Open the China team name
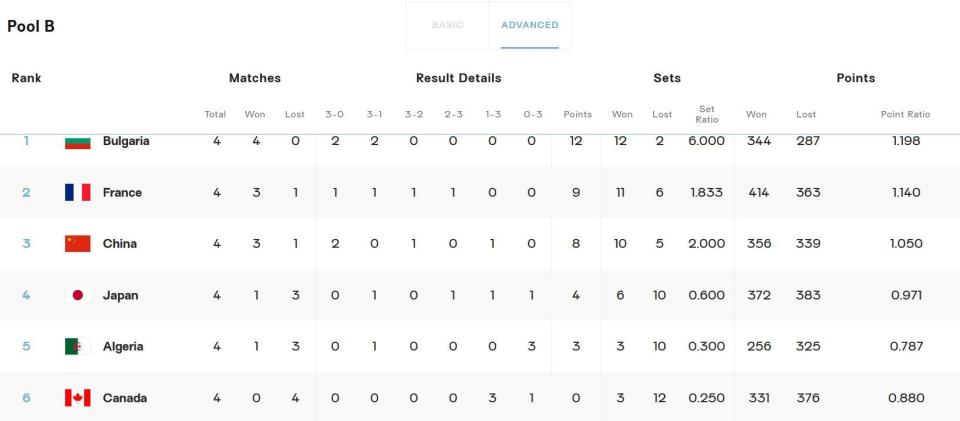The height and width of the screenshot is (421, 960). (x=120, y=244)
